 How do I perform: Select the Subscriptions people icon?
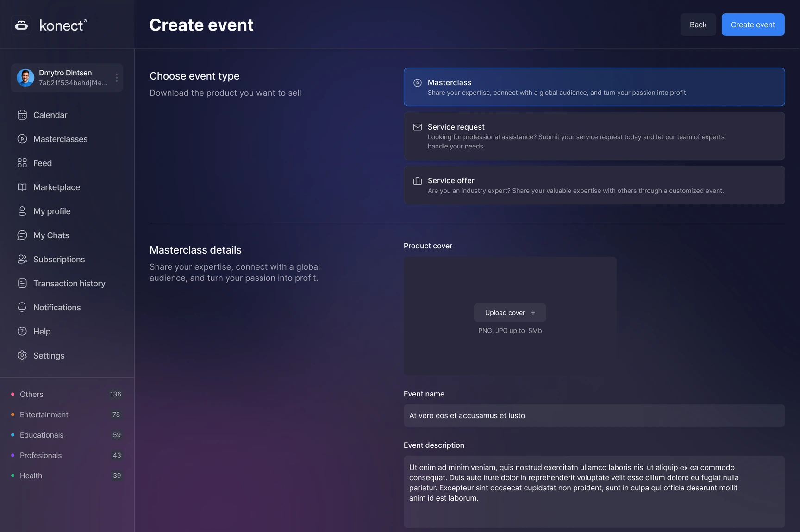22,259
